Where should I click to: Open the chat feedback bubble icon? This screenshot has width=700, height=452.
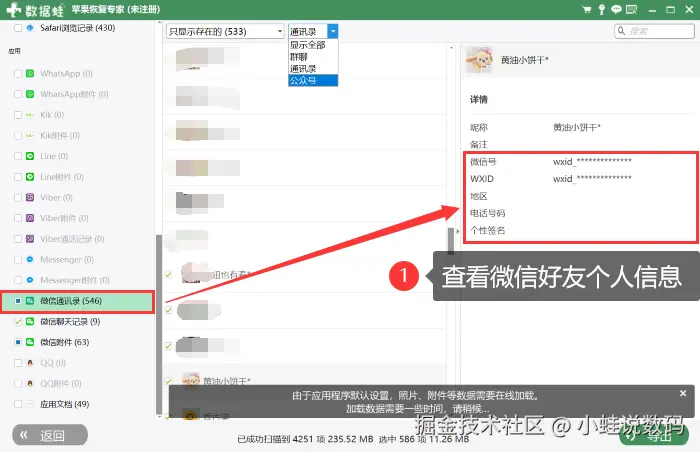[x=616, y=9]
